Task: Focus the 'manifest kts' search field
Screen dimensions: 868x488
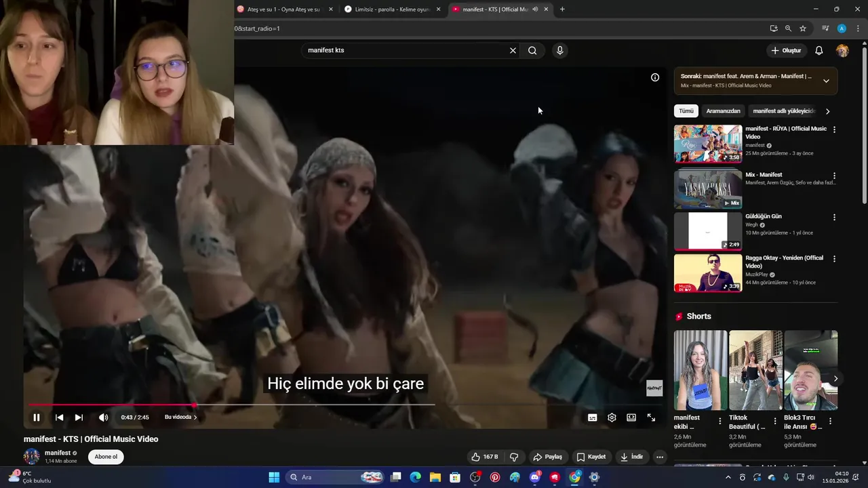Action: [406, 50]
